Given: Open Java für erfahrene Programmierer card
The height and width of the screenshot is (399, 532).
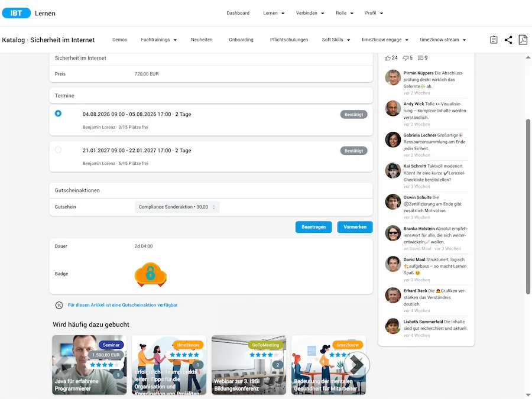Looking at the screenshot, I should (x=89, y=365).
